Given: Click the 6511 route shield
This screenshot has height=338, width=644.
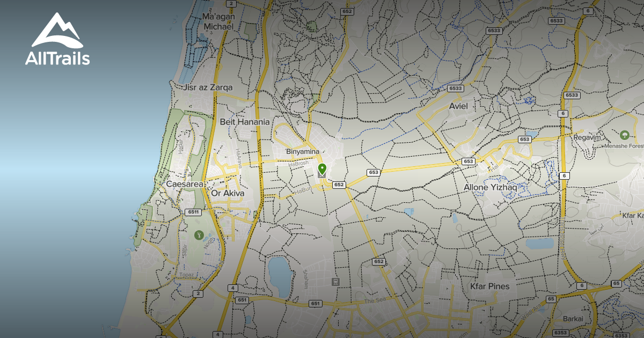Looking at the screenshot, I should pyautogui.click(x=194, y=212).
